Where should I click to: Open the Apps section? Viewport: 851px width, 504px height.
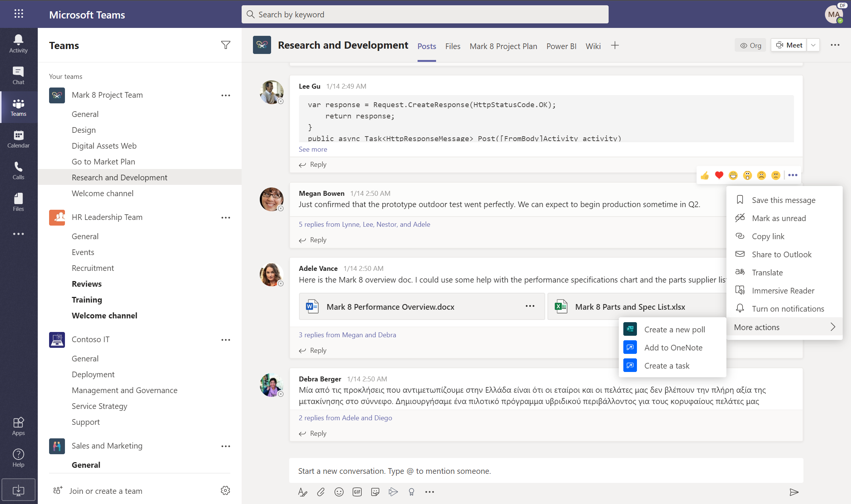18,426
